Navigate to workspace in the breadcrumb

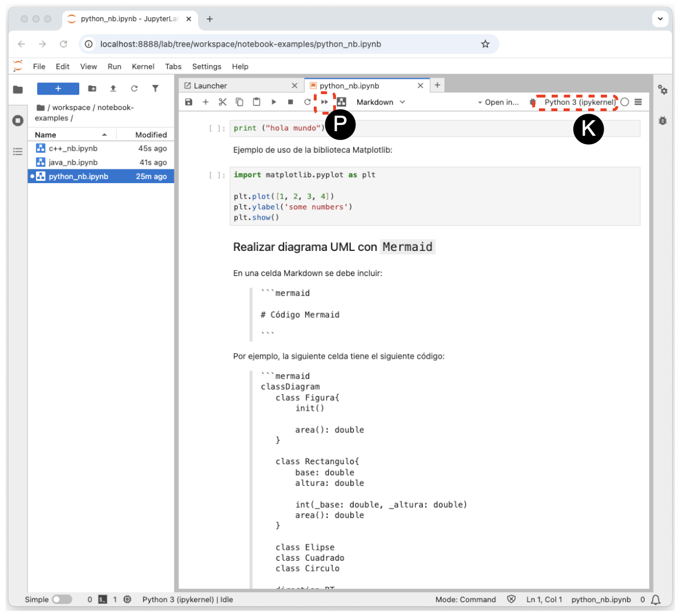click(x=71, y=107)
